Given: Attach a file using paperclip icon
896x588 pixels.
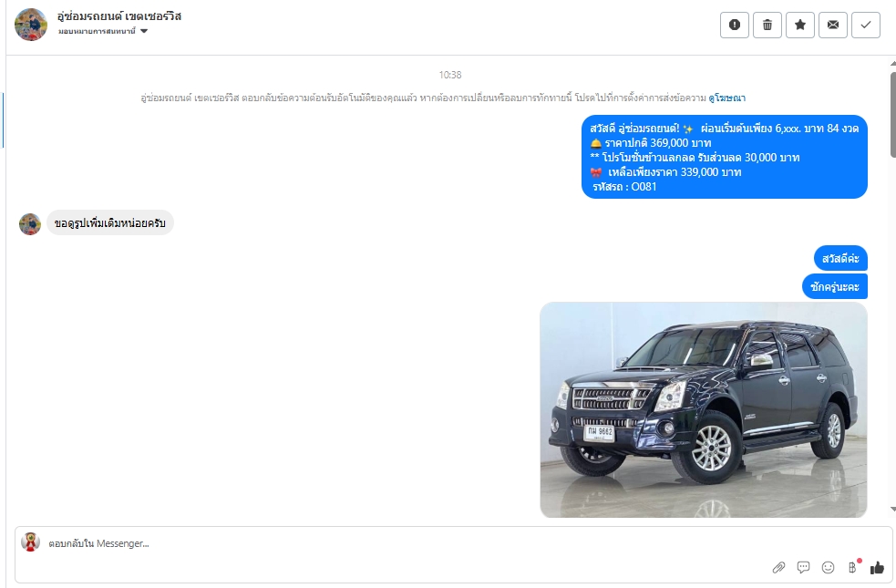Looking at the screenshot, I should (778, 567).
